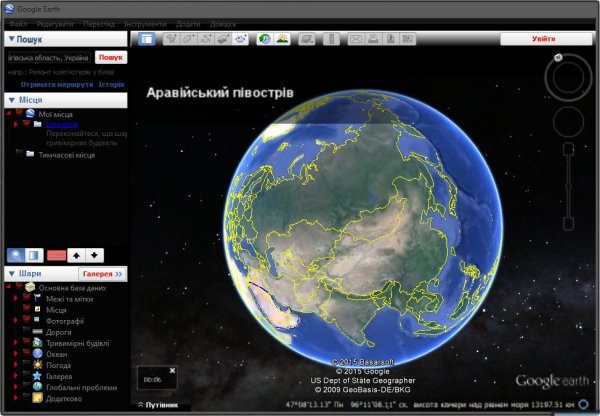Image resolution: width=600 pixels, height=416 pixels.
Task: Move selected place down with arrow
Action: pyautogui.click(x=95, y=255)
